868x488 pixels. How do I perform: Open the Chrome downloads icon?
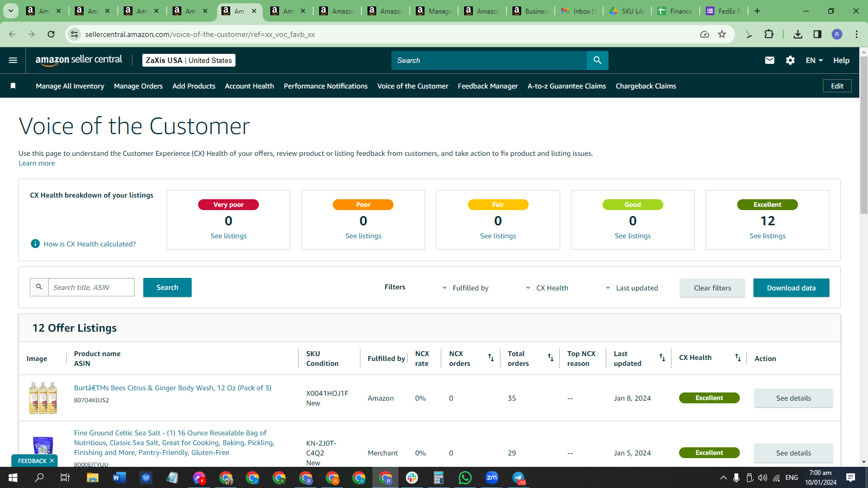(x=797, y=34)
